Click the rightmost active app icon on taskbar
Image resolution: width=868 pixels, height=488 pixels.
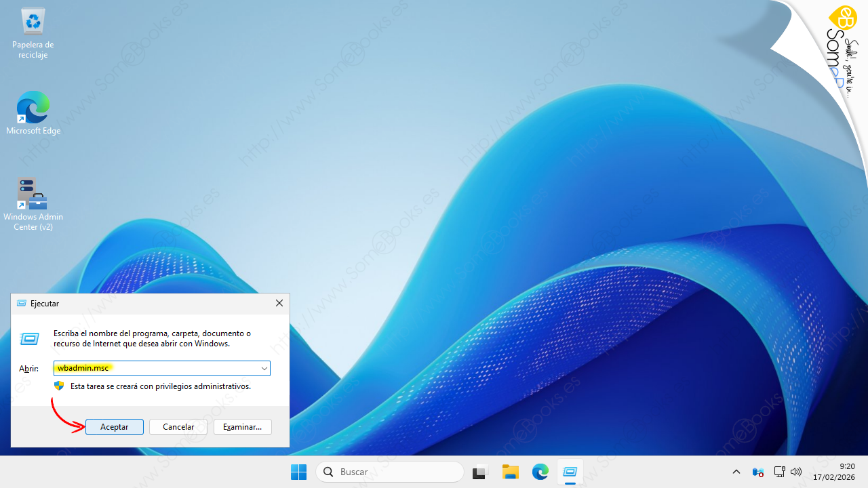click(570, 471)
